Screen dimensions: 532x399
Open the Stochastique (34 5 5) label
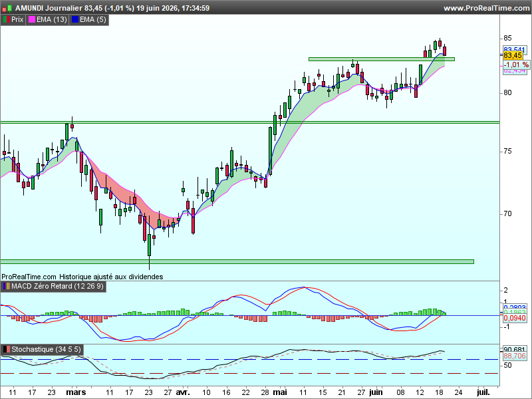click(x=46, y=350)
